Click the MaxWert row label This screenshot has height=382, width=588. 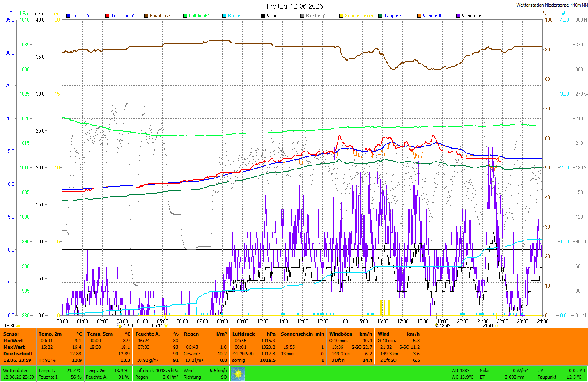tap(14, 347)
